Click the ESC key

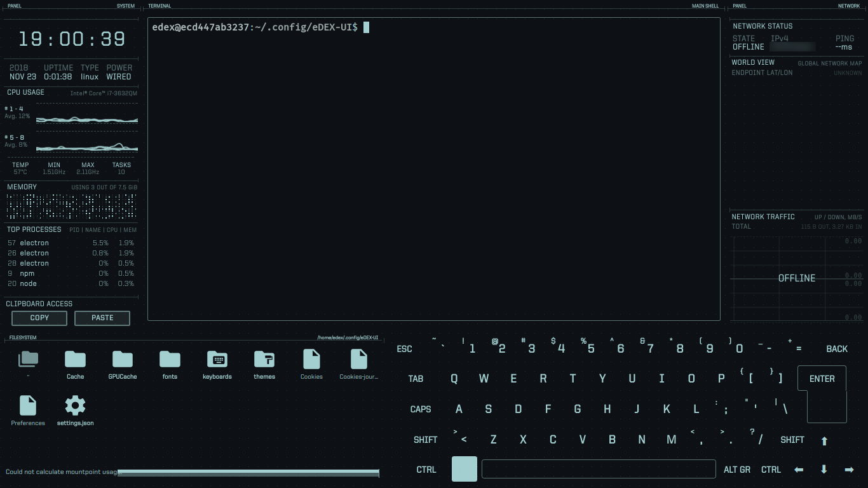404,349
